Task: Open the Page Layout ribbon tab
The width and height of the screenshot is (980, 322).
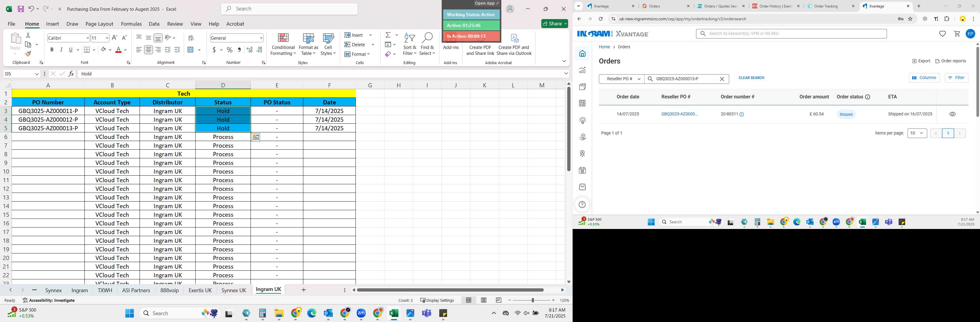Action: pyautogui.click(x=99, y=24)
